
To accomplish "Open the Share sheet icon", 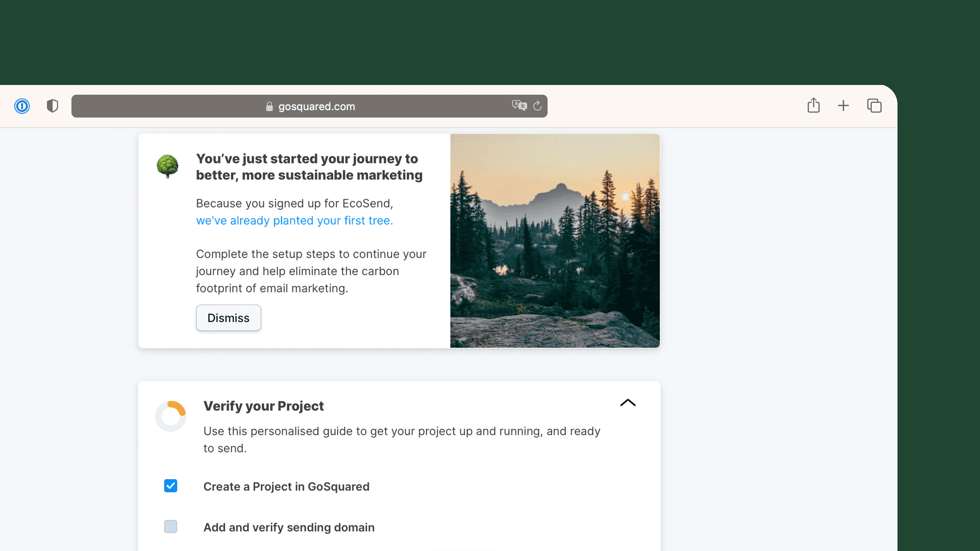I will pyautogui.click(x=813, y=105).
